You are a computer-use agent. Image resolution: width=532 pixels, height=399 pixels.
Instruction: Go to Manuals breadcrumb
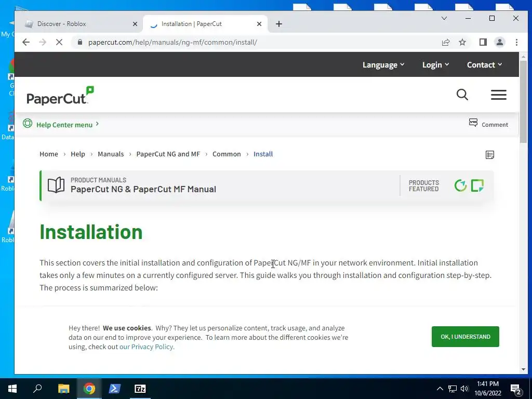click(x=111, y=154)
